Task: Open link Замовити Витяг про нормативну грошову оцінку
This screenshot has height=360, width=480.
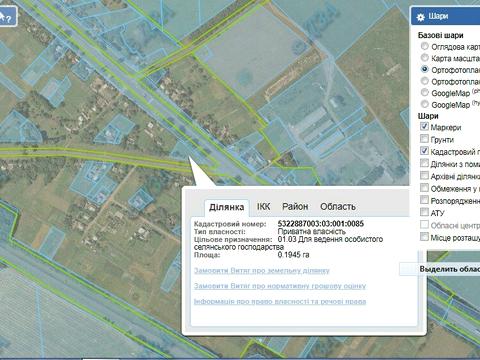Action: (x=280, y=286)
